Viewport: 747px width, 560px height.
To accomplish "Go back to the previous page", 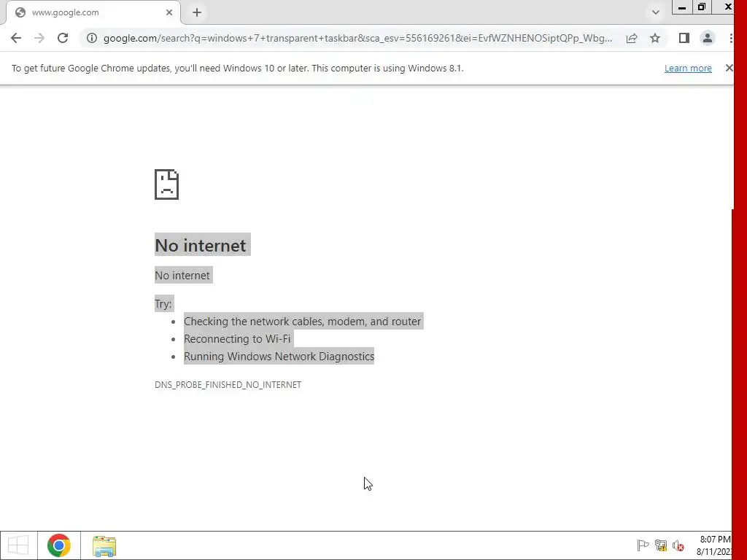I will (16, 38).
